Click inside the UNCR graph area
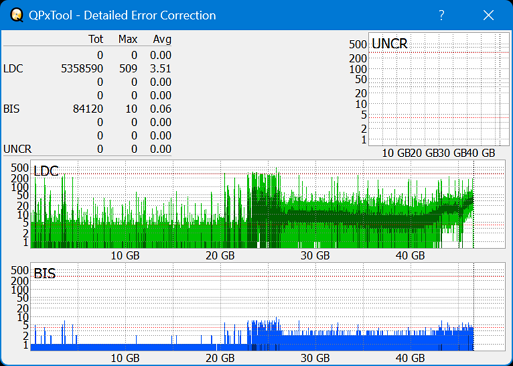The height and width of the screenshot is (366, 513). (x=439, y=89)
